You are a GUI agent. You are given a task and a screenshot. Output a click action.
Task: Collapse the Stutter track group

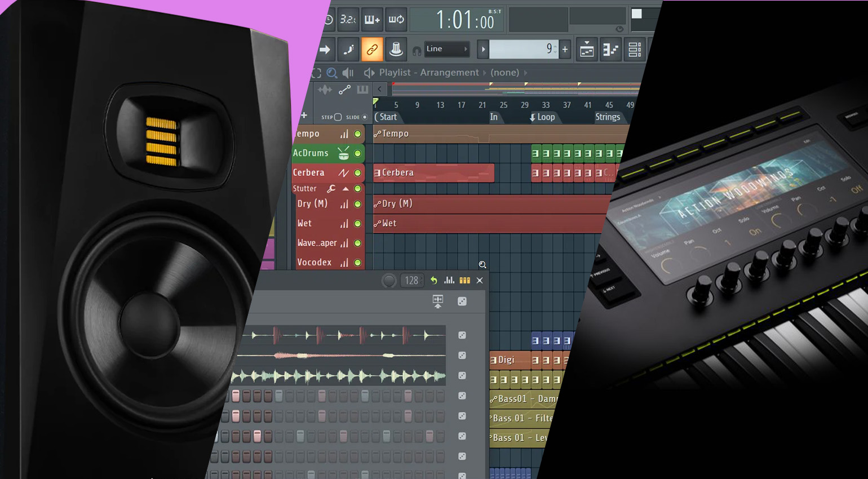[x=346, y=189]
